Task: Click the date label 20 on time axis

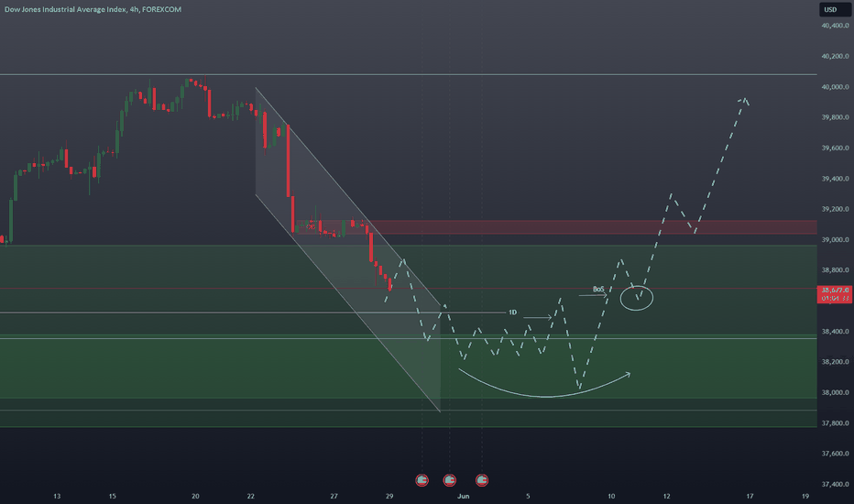Action: (195, 497)
